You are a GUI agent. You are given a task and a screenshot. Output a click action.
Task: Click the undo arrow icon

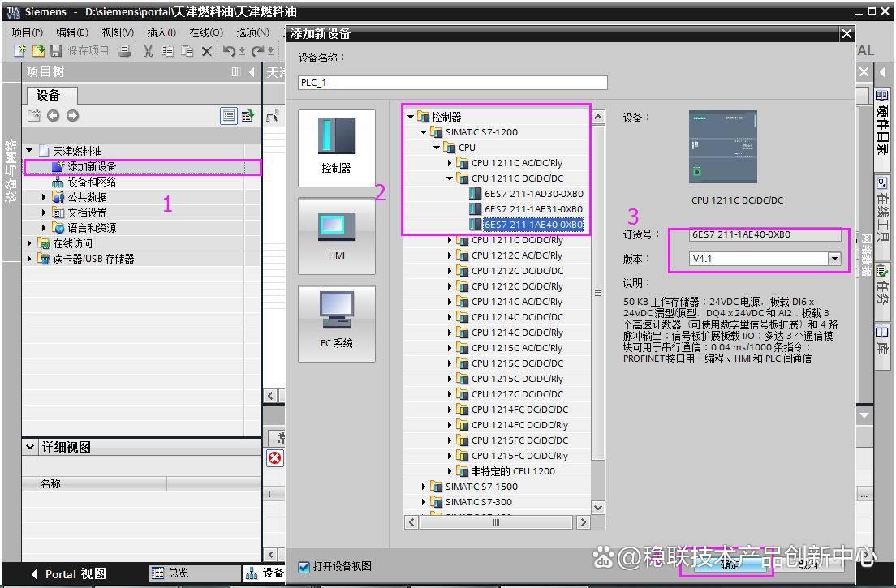(229, 51)
